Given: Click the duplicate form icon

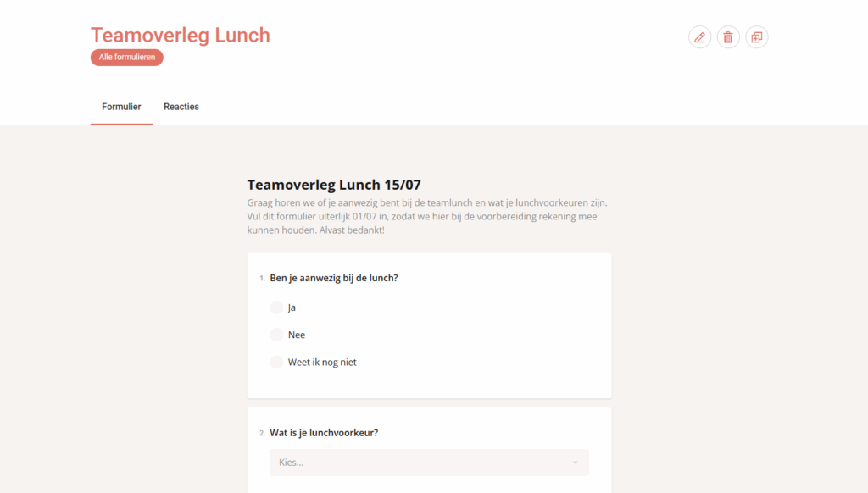Looking at the screenshot, I should point(757,37).
